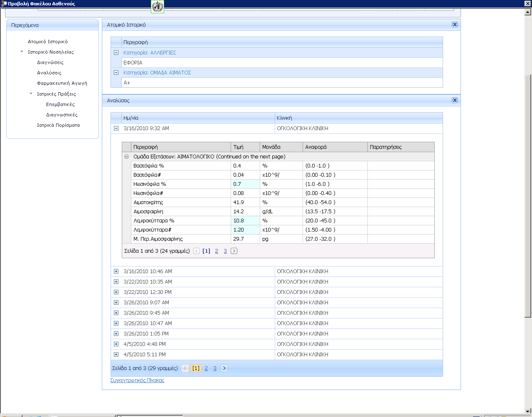
Task: Click next page arrow in exam results pager
Action: click(234, 251)
